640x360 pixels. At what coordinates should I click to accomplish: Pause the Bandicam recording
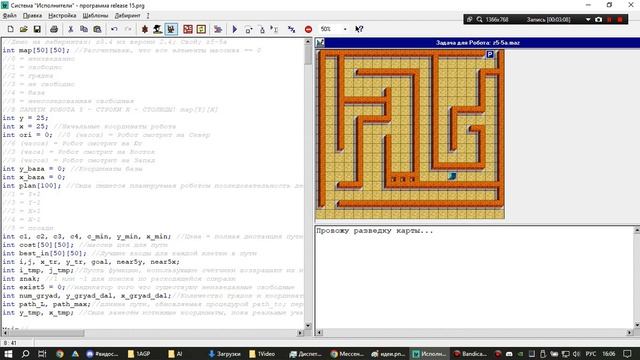click(609, 19)
